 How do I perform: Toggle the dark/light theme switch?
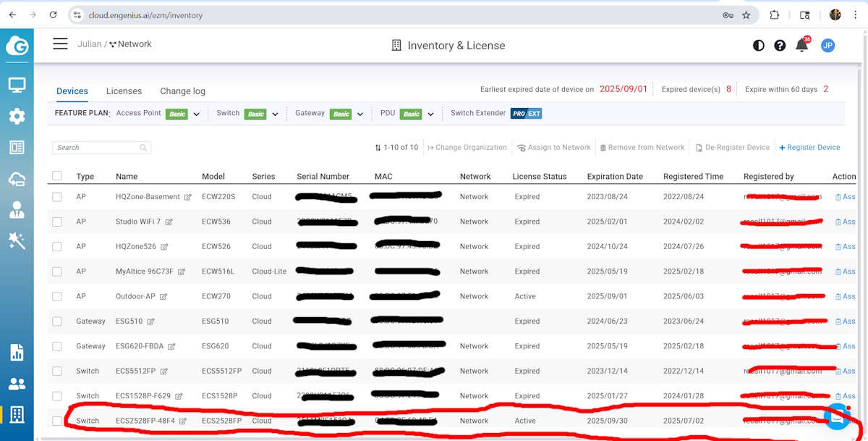coord(758,46)
